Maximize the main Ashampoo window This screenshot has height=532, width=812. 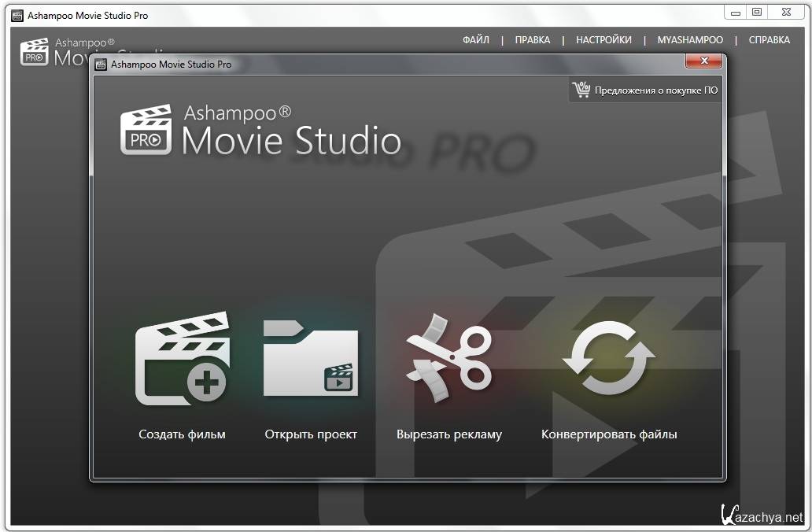tap(757, 12)
